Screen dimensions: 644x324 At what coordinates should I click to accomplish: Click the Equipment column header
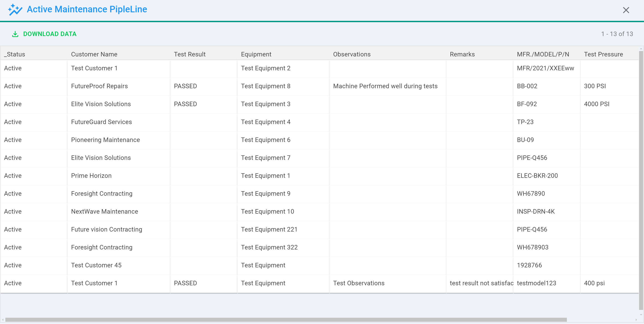click(x=256, y=54)
